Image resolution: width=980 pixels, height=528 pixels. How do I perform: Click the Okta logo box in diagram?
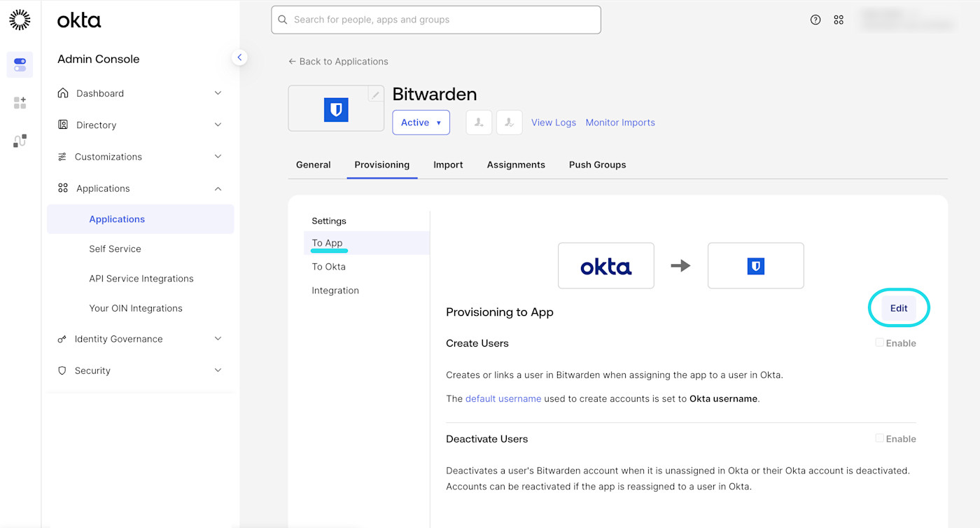606,265
